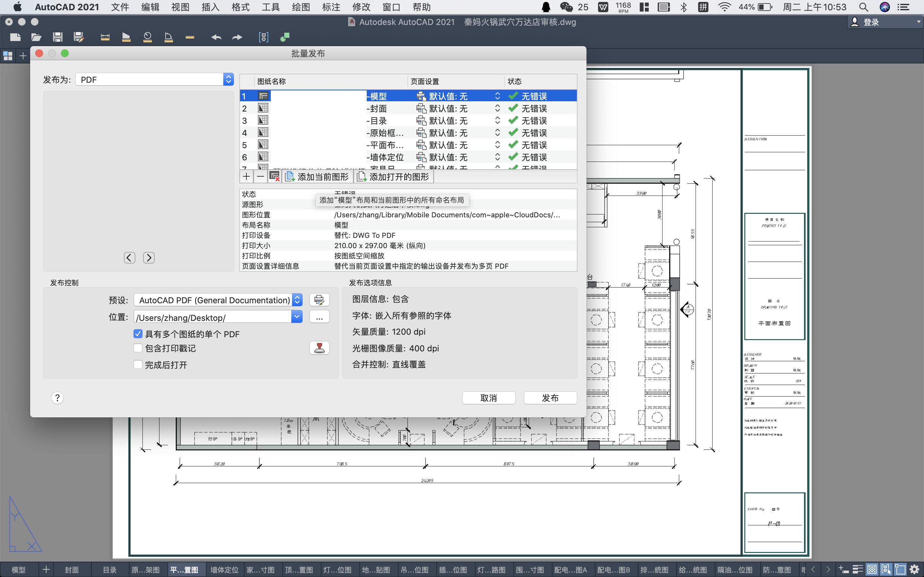
Task: Expand the 预设 AutoCAD PDF preset dropdown
Action: (297, 300)
